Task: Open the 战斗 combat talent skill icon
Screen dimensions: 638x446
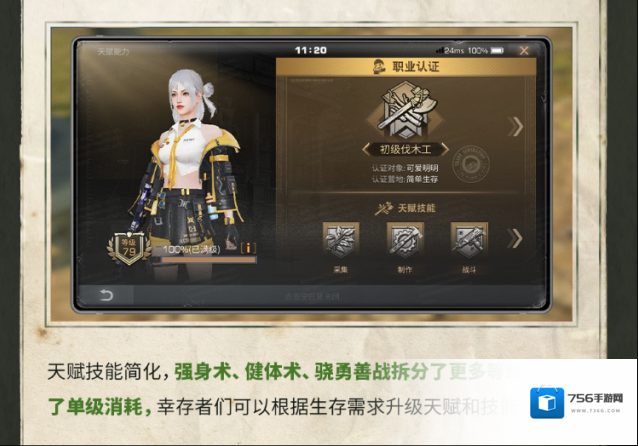Action: coord(469,240)
